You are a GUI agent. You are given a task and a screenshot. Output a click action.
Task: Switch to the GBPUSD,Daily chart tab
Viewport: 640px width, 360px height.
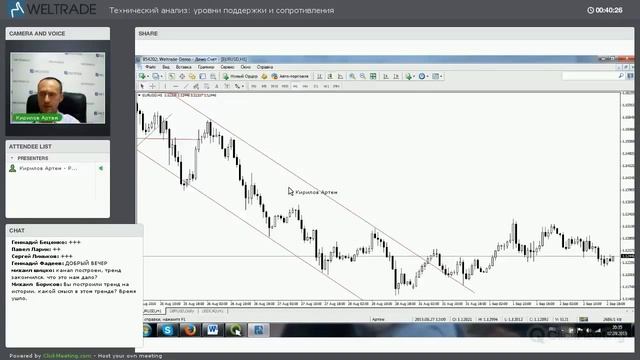tap(182, 311)
